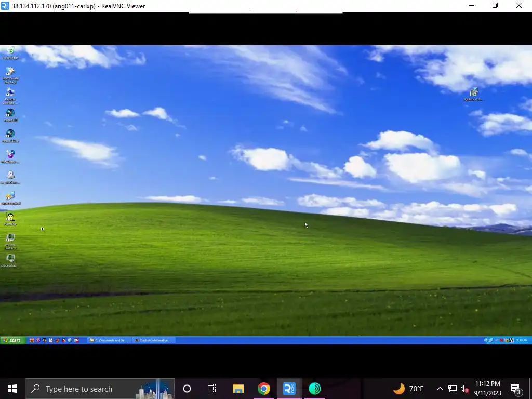Show hidden system tray icons
The height and width of the screenshot is (399, 532).
coord(440,389)
